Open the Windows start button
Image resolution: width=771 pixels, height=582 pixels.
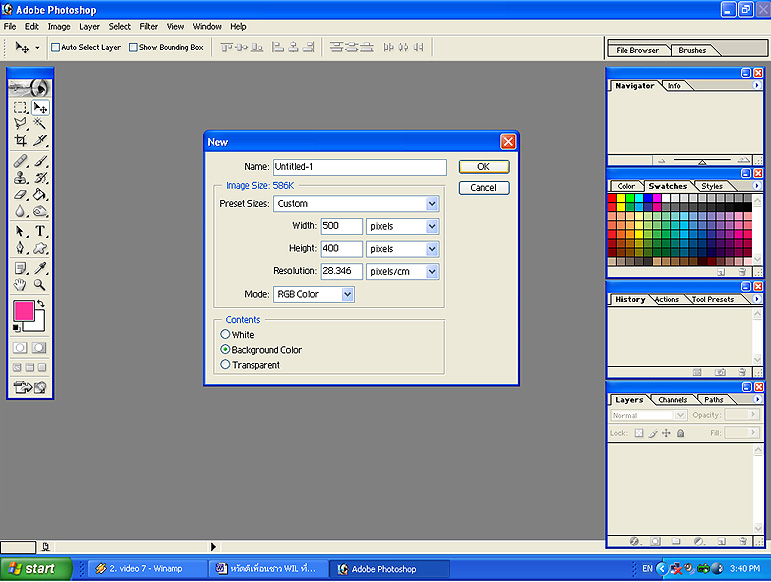coord(35,569)
